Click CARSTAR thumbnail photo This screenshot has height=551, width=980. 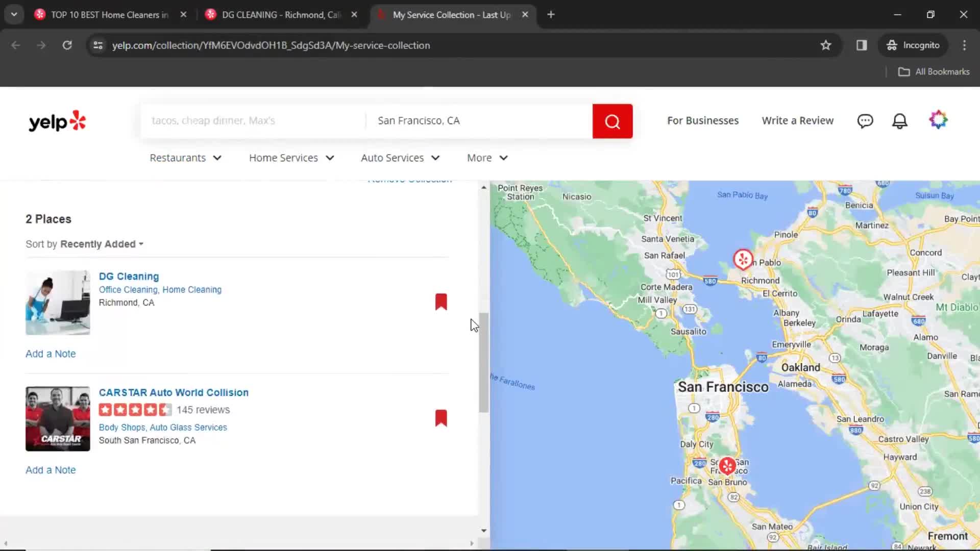click(58, 419)
